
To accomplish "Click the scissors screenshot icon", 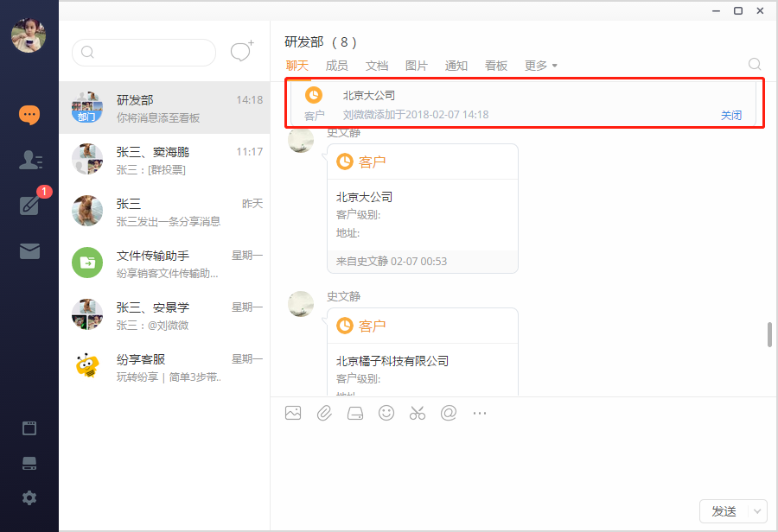I will coord(418,413).
